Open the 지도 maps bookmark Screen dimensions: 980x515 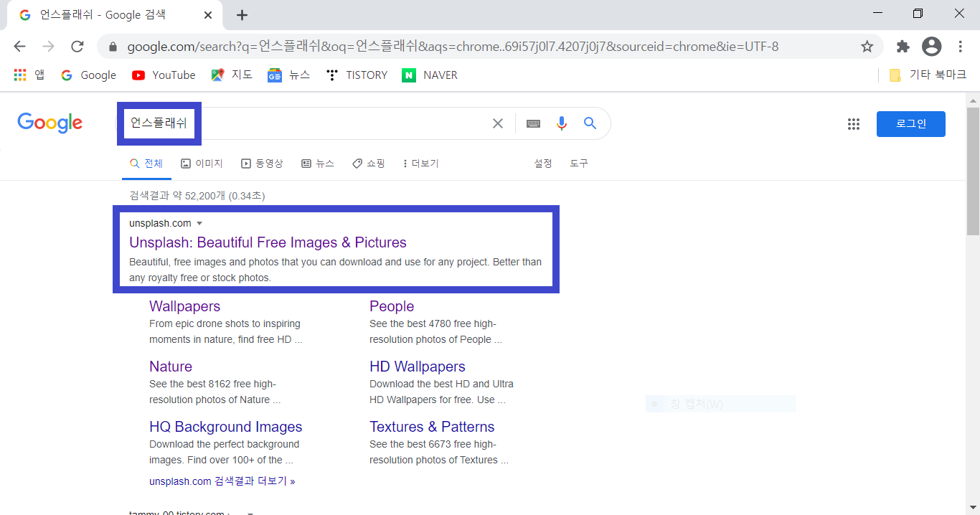[x=231, y=75]
